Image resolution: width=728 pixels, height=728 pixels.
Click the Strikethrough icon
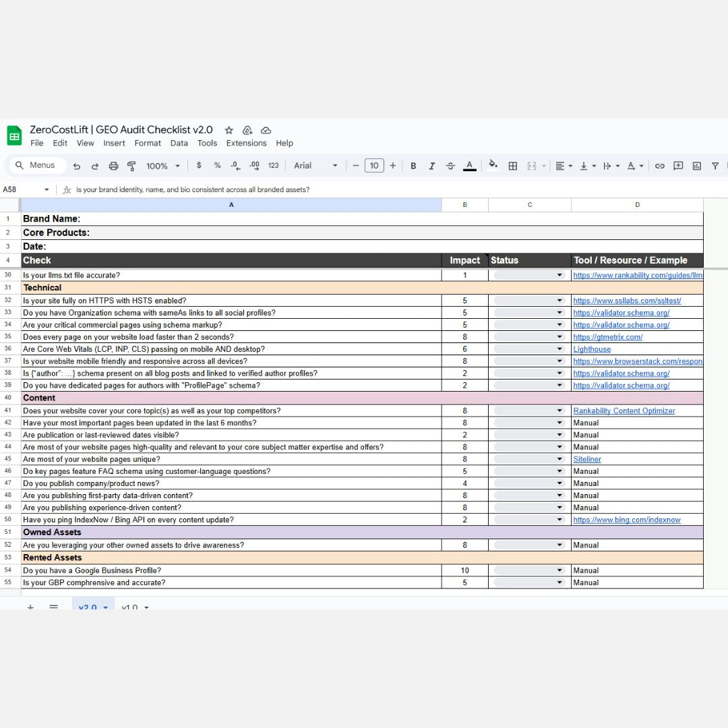[450, 166]
